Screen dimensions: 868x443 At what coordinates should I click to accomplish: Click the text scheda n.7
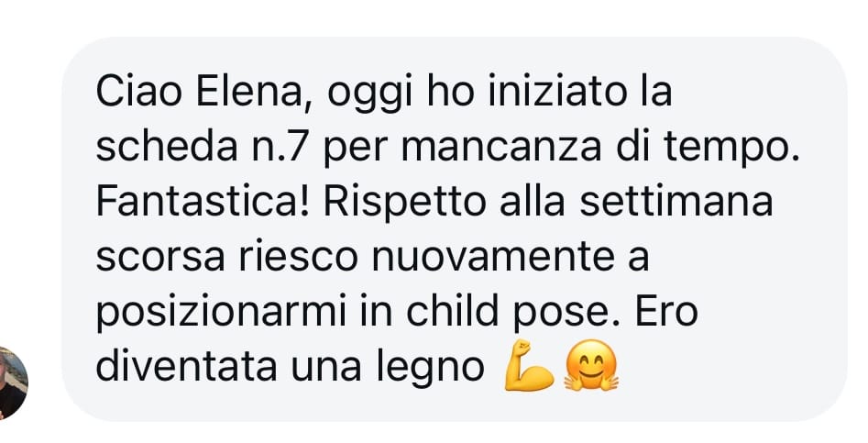202,148
